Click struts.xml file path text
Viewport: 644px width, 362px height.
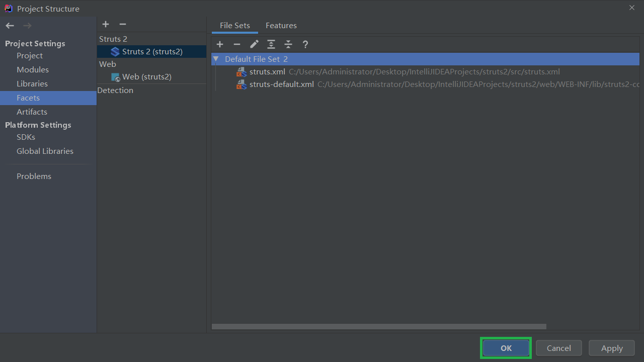[424, 72]
